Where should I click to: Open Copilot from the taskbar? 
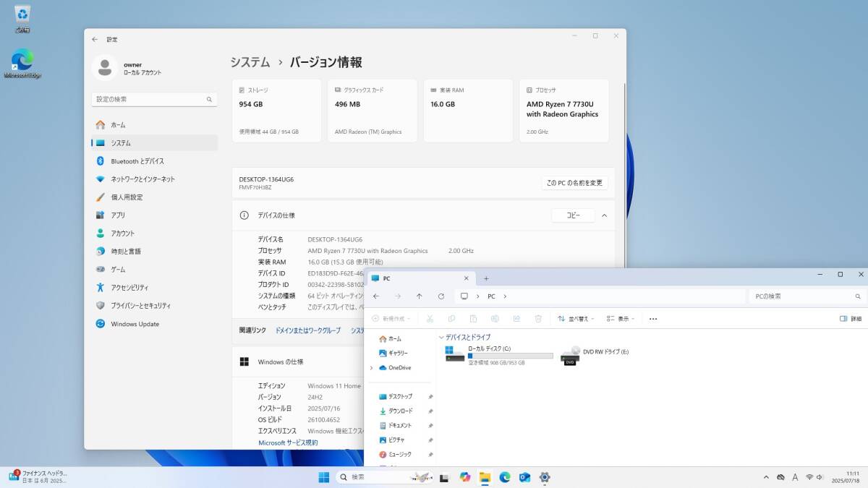point(464,477)
